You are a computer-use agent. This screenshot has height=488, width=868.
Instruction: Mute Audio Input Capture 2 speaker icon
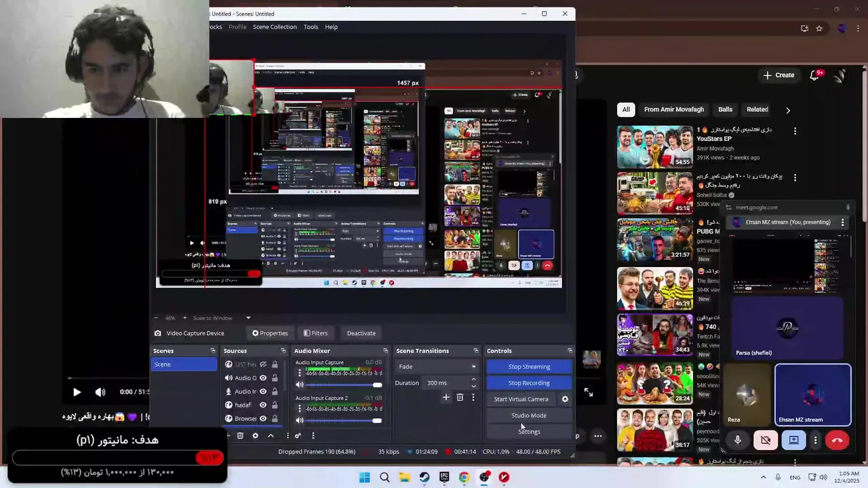click(x=300, y=420)
